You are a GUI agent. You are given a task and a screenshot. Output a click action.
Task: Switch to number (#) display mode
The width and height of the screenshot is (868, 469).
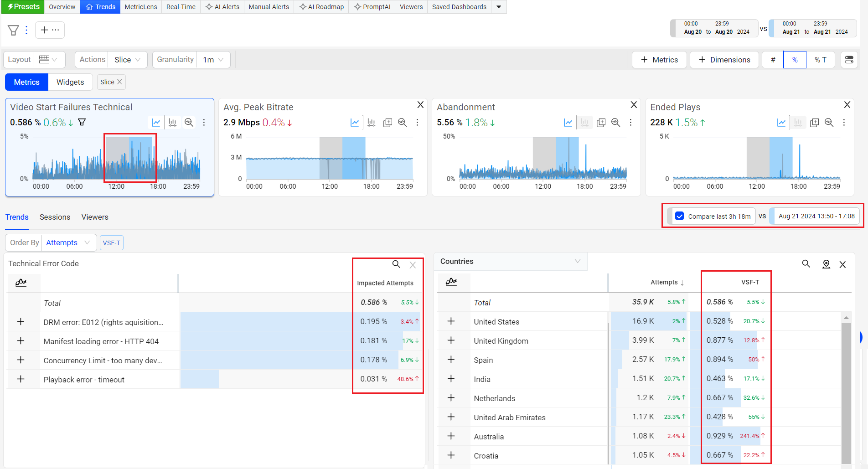tap(773, 60)
